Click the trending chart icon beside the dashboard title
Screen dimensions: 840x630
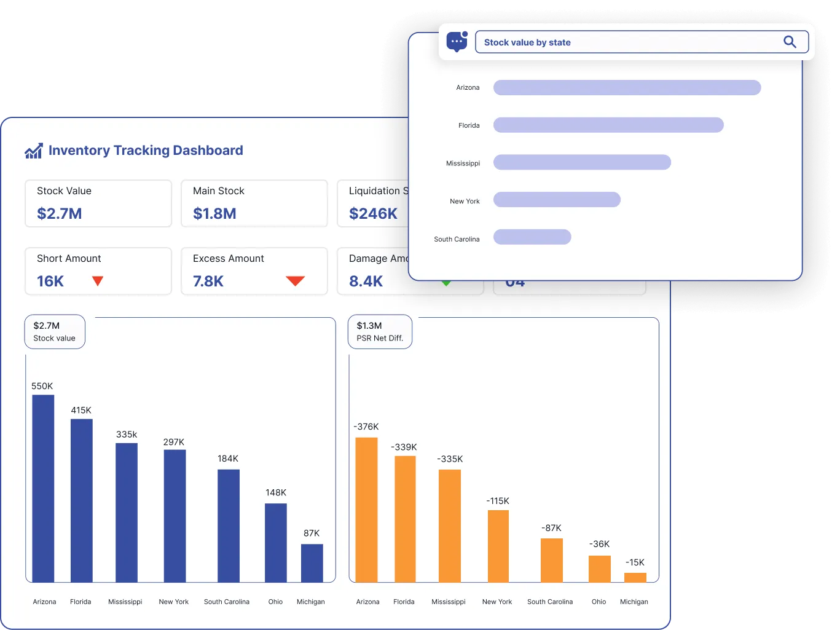[x=33, y=150]
